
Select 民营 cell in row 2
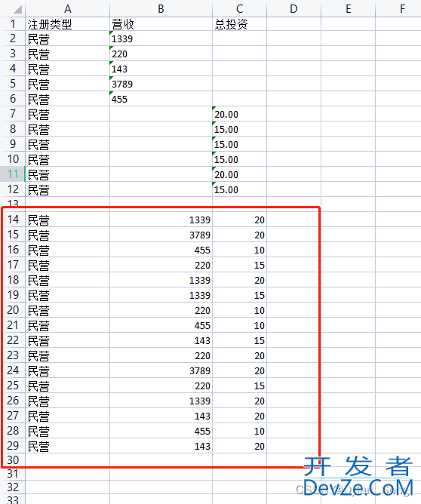tap(67, 38)
